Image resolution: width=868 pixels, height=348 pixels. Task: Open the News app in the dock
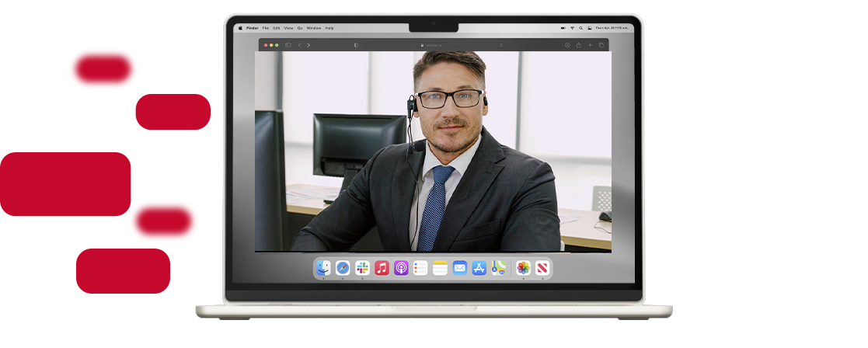click(543, 268)
